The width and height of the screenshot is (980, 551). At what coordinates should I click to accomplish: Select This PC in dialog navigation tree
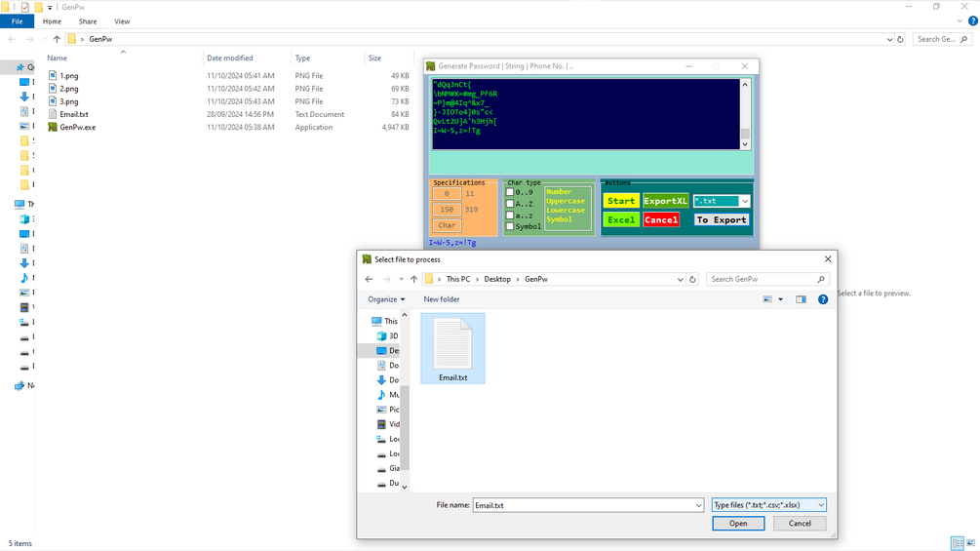384,321
